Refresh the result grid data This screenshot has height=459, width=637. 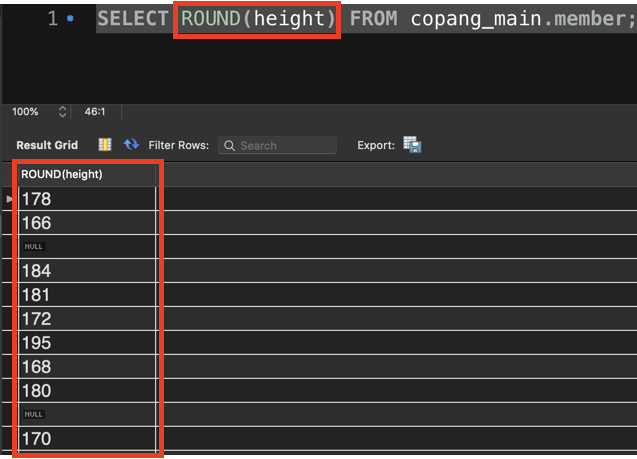[x=131, y=144]
